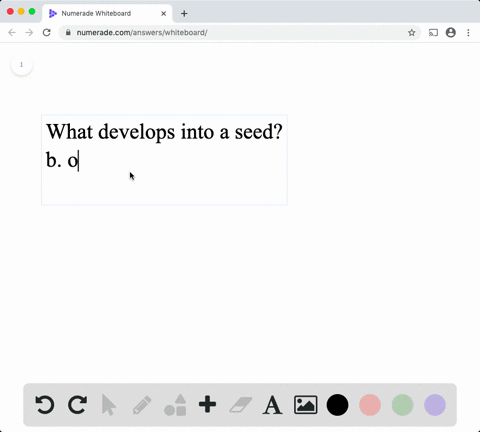The height and width of the screenshot is (432, 480).
Task: Click the redo arrow in the whiteboard toolbar
Action: coord(77,405)
